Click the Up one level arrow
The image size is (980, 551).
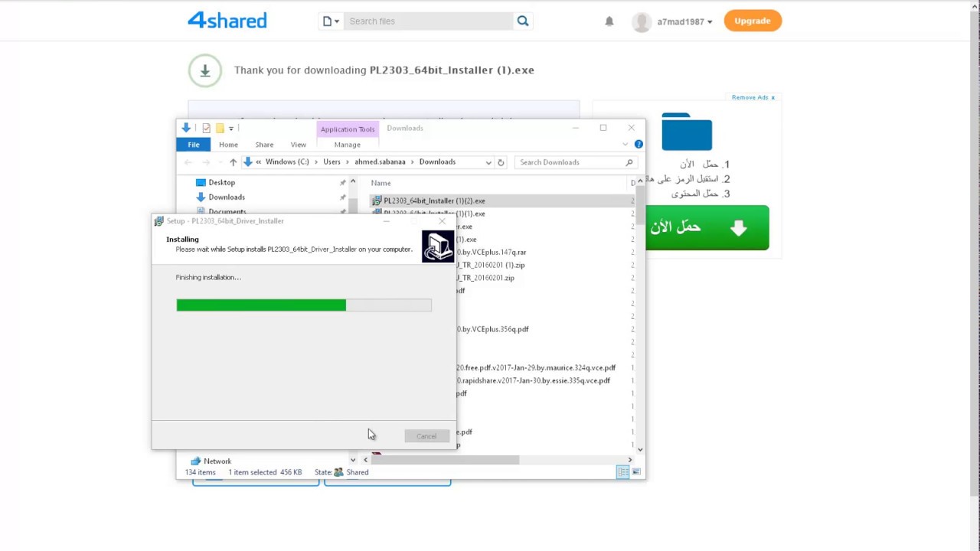click(x=233, y=162)
